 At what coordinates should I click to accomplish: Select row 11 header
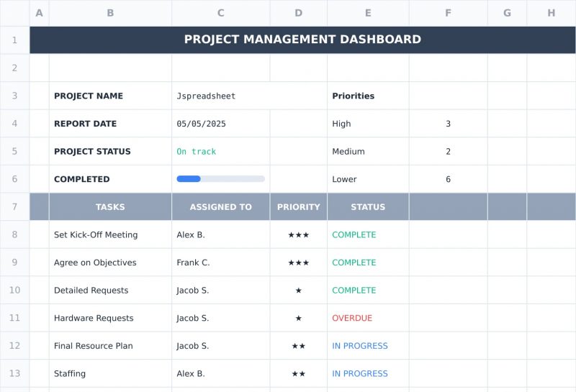(x=14, y=318)
